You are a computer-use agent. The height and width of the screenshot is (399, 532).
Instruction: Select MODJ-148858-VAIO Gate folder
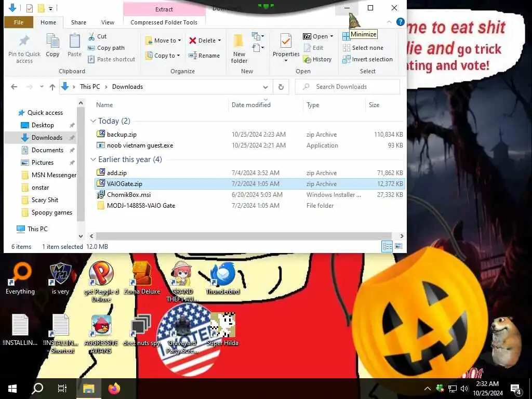[249, 206]
